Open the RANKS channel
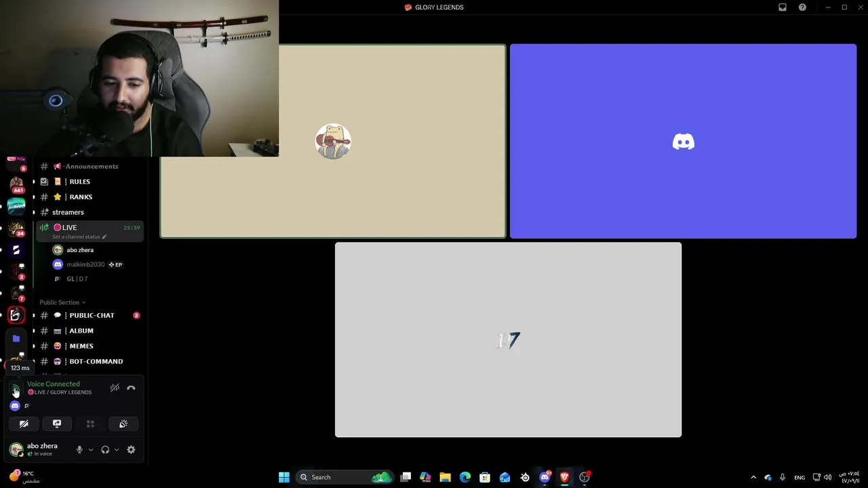The width and height of the screenshot is (868, 488). click(x=91, y=197)
